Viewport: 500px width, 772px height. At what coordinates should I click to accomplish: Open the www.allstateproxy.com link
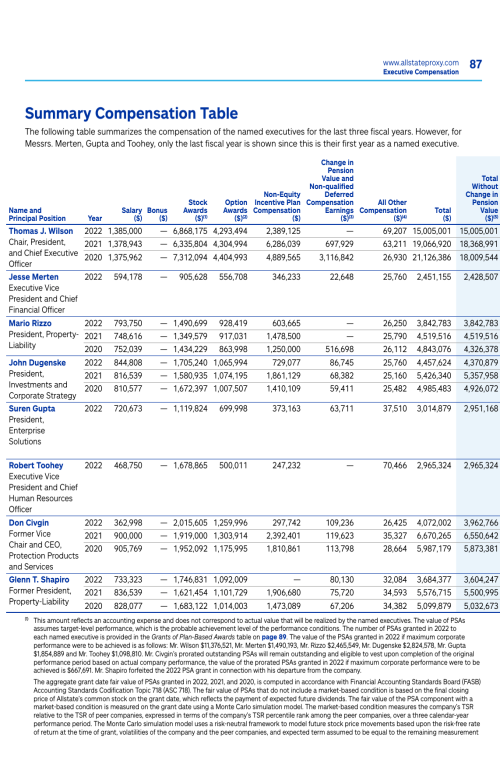pos(421,63)
